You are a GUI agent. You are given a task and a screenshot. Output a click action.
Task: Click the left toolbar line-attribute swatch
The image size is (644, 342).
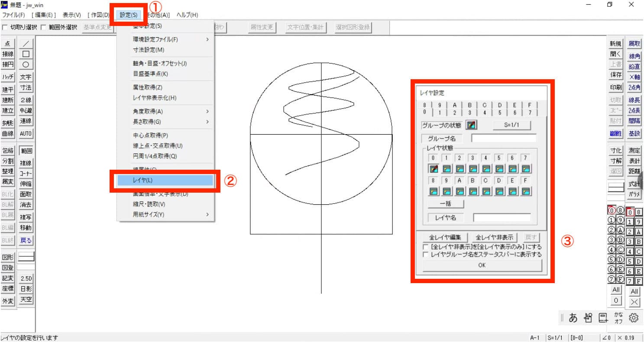click(x=26, y=257)
